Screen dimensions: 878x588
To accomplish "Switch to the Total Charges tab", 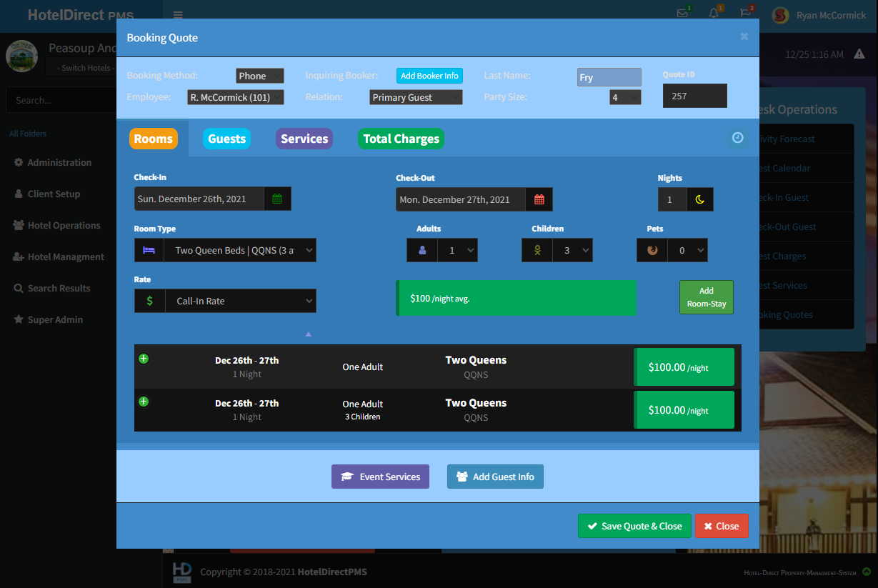I will click(401, 139).
